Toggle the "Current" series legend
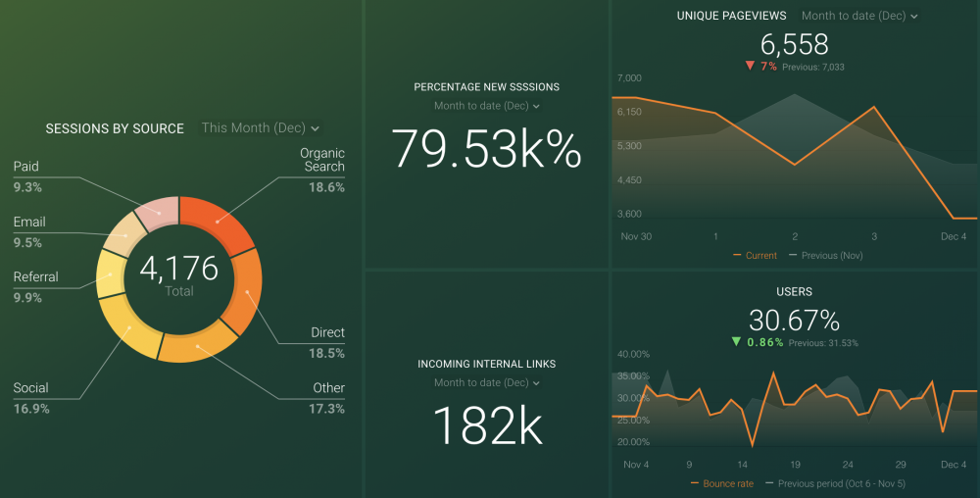The height and width of the screenshot is (498, 980). pyautogui.click(x=755, y=256)
